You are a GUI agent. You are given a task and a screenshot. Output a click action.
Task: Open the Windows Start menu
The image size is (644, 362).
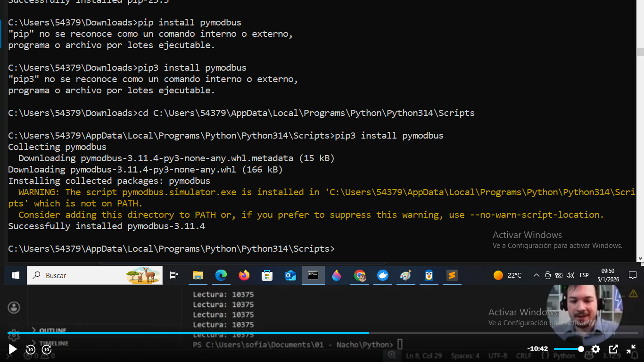(x=16, y=275)
